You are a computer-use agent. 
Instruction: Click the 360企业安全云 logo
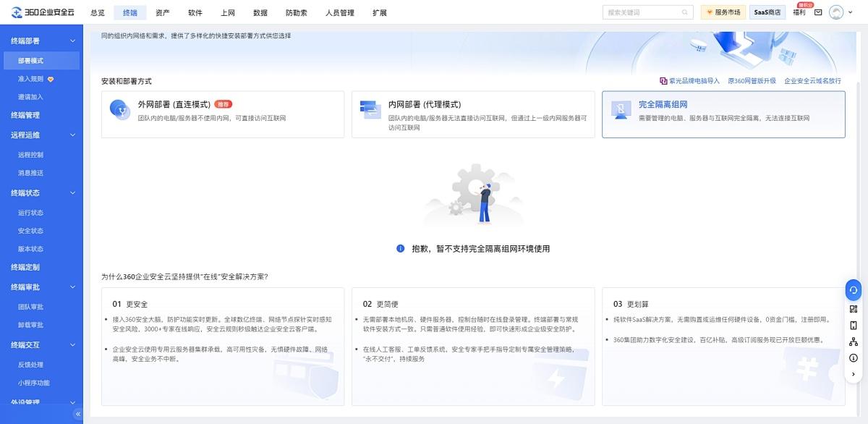point(43,12)
